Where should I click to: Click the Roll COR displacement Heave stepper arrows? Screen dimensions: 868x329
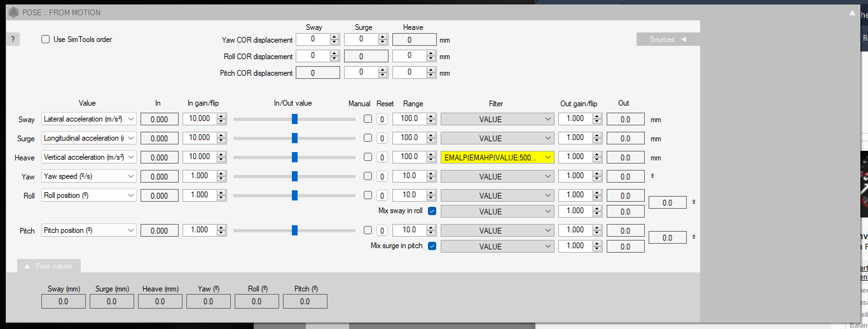pyautogui.click(x=431, y=56)
